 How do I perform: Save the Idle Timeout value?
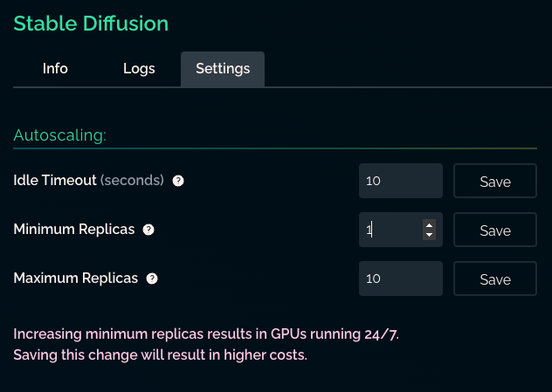(x=495, y=181)
